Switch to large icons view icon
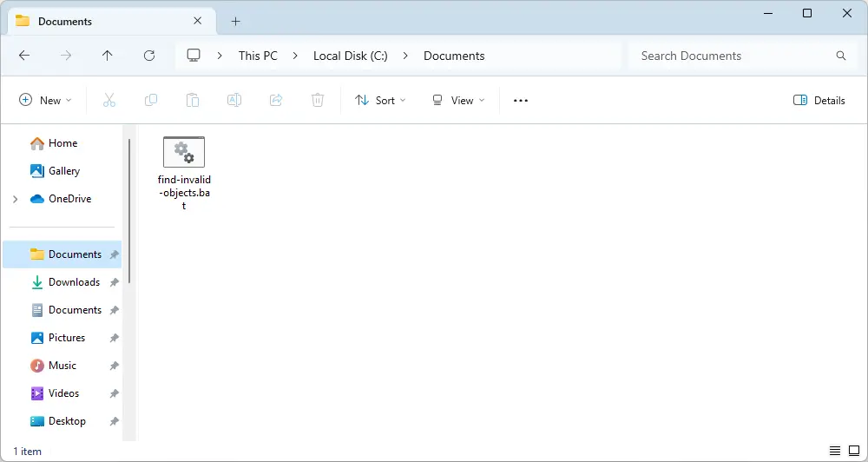 pos(854,451)
